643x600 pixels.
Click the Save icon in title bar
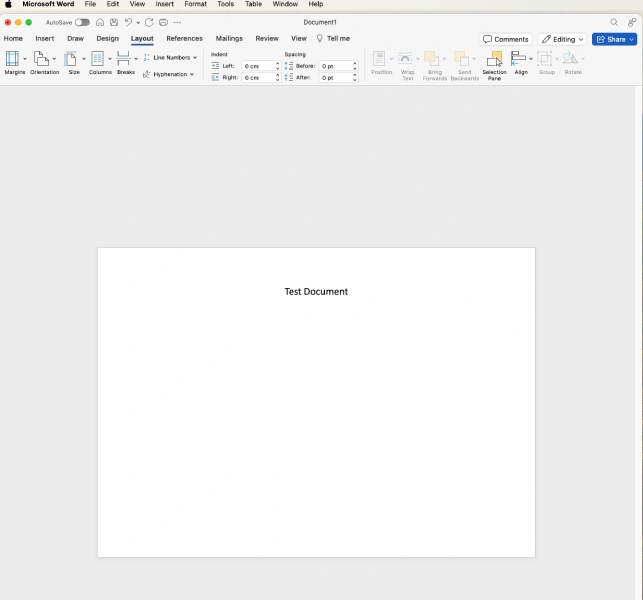click(114, 22)
